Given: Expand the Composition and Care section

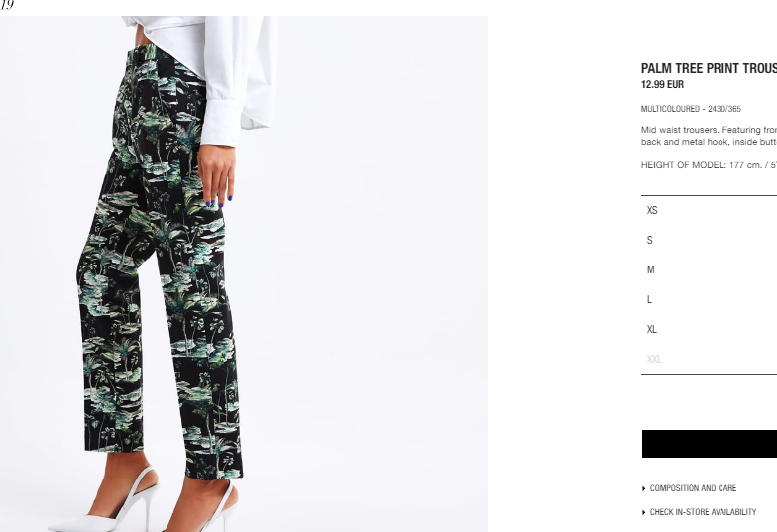Looking at the screenshot, I should point(693,488).
